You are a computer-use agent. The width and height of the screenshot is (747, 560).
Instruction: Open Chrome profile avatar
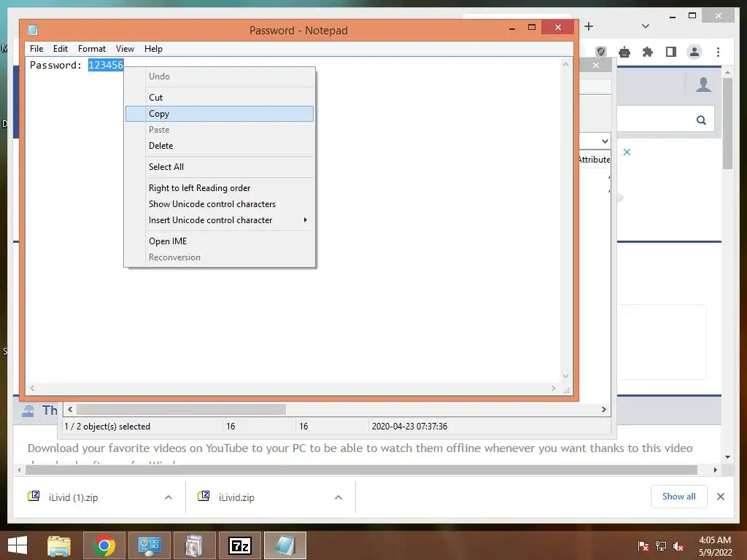click(694, 52)
